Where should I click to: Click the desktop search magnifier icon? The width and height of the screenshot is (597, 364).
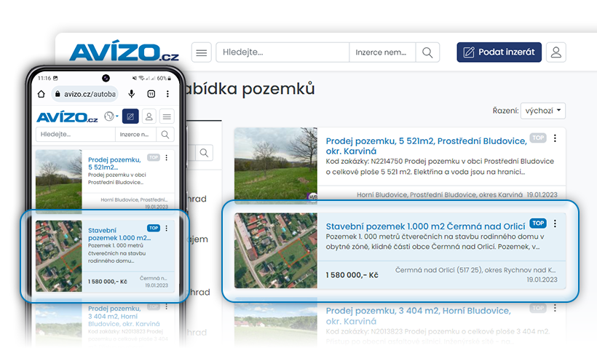tap(427, 52)
